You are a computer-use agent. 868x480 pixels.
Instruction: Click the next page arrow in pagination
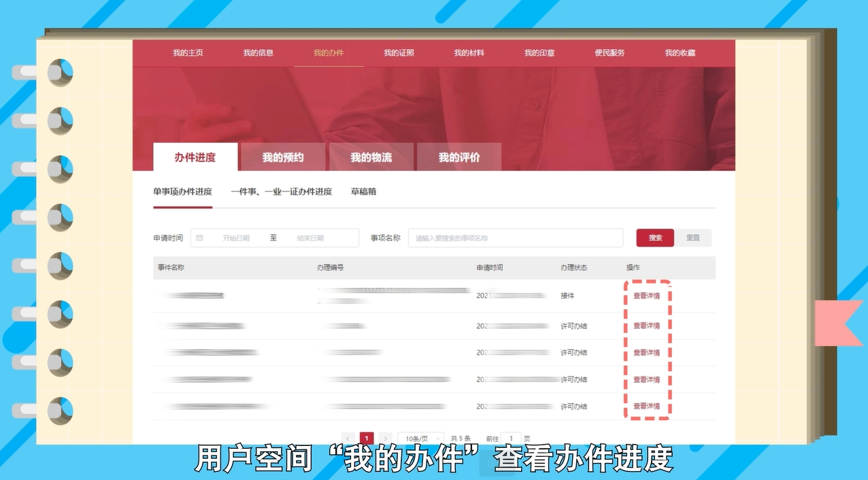384,438
